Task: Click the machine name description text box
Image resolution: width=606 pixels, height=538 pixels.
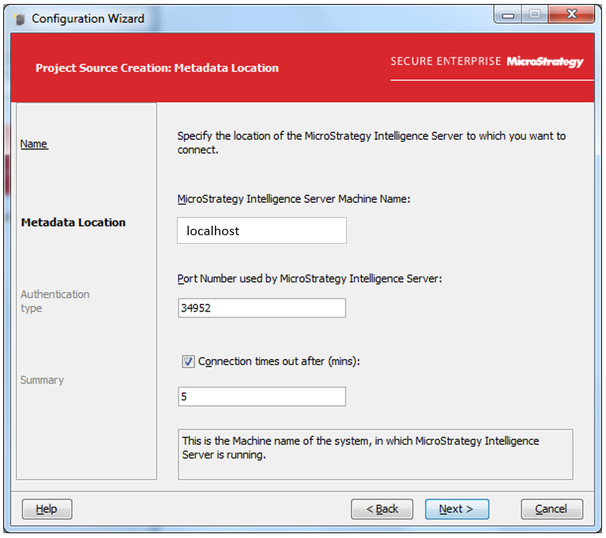Action: (374, 453)
